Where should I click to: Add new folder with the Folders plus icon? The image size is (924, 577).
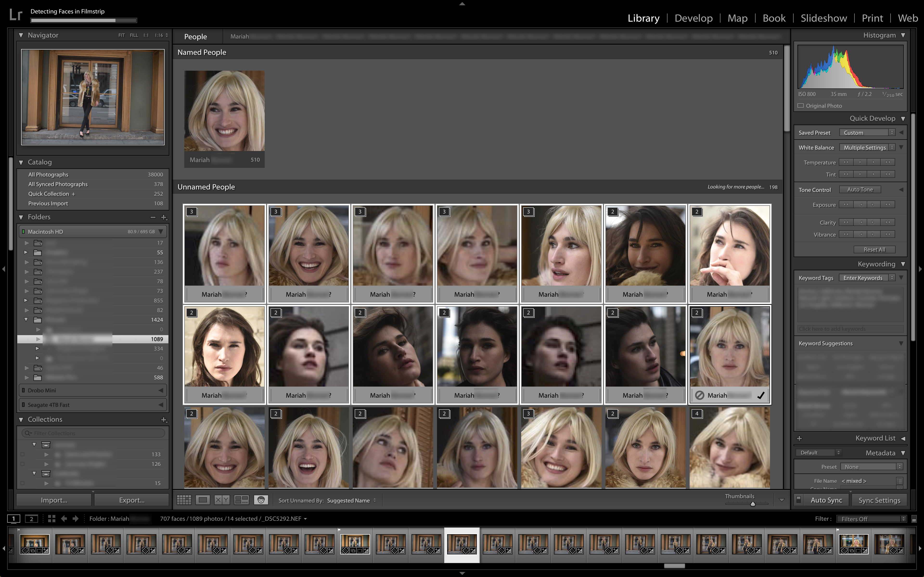(164, 217)
